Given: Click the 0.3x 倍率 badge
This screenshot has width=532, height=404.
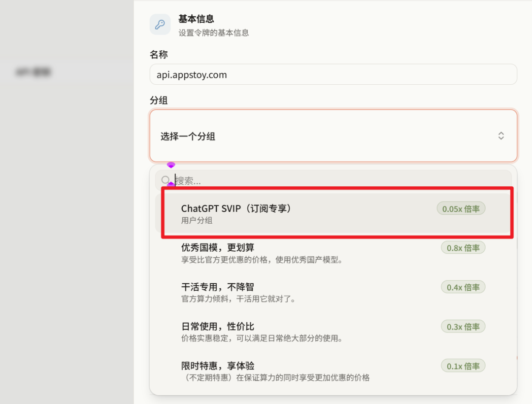Looking at the screenshot, I should 463,327.
